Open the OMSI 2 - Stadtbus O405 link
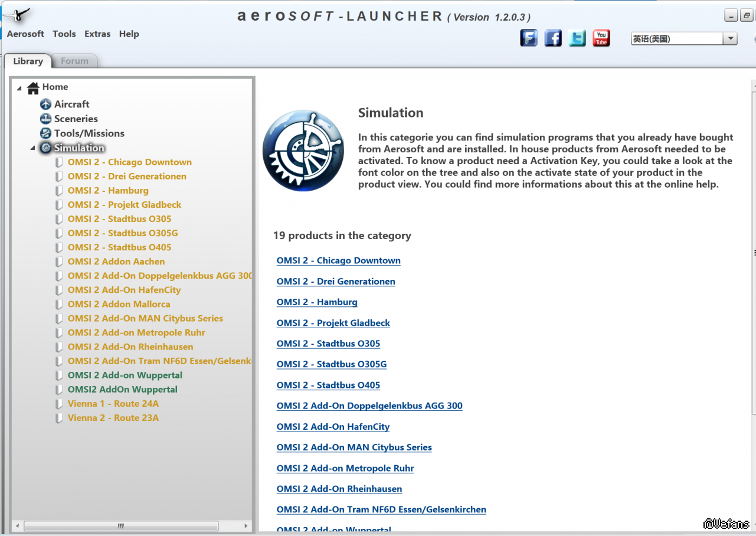 pos(329,385)
